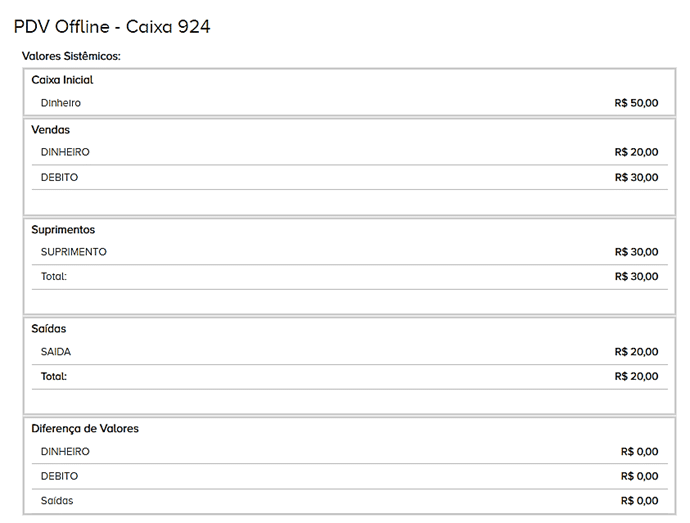Select the DEBITO label under Vendas
The width and height of the screenshot is (690, 523).
pyautogui.click(x=59, y=177)
